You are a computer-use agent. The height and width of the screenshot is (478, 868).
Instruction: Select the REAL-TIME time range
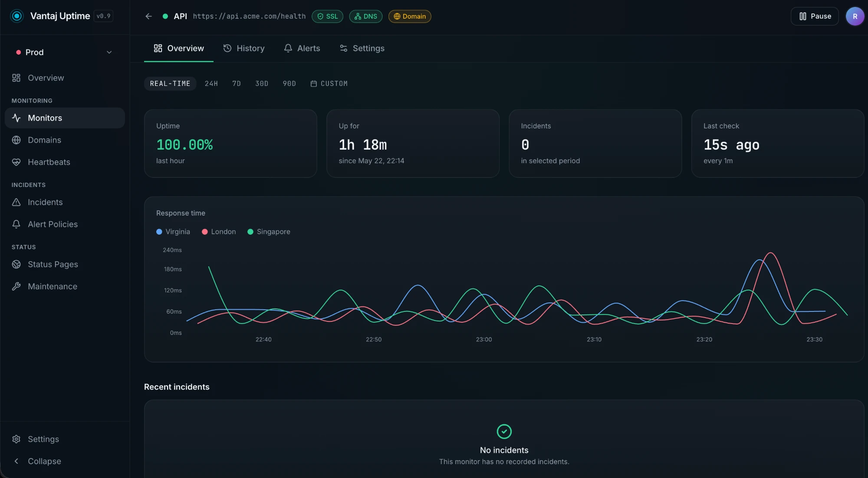tap(170, 83)
